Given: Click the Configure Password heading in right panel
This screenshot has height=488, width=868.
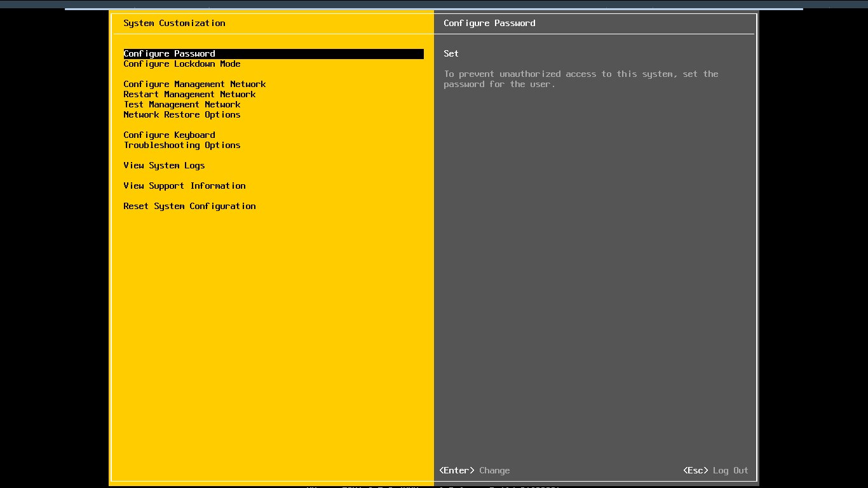Looking at the screenshot, I should click(x=489, y=24).
